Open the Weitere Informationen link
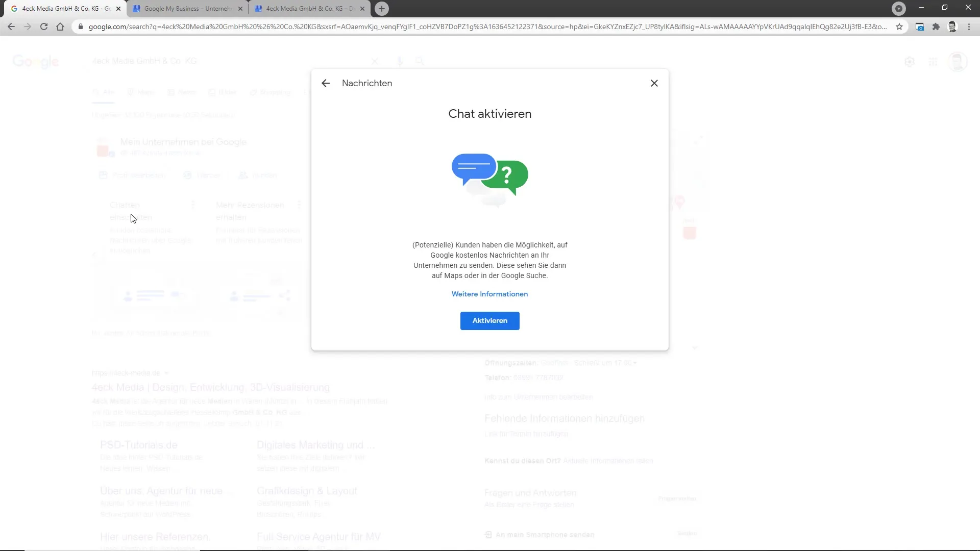Viewport: 980px width, 551px height. point(489,294)
